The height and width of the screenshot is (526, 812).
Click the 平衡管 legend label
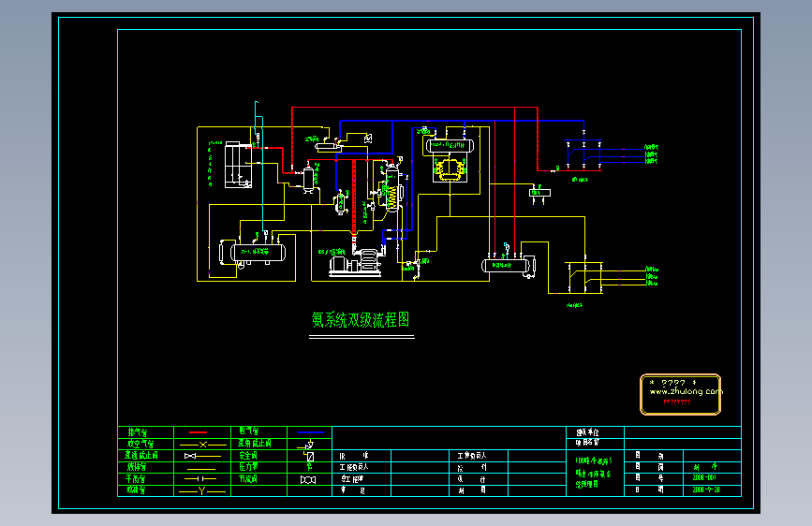(x=136, y=479)
